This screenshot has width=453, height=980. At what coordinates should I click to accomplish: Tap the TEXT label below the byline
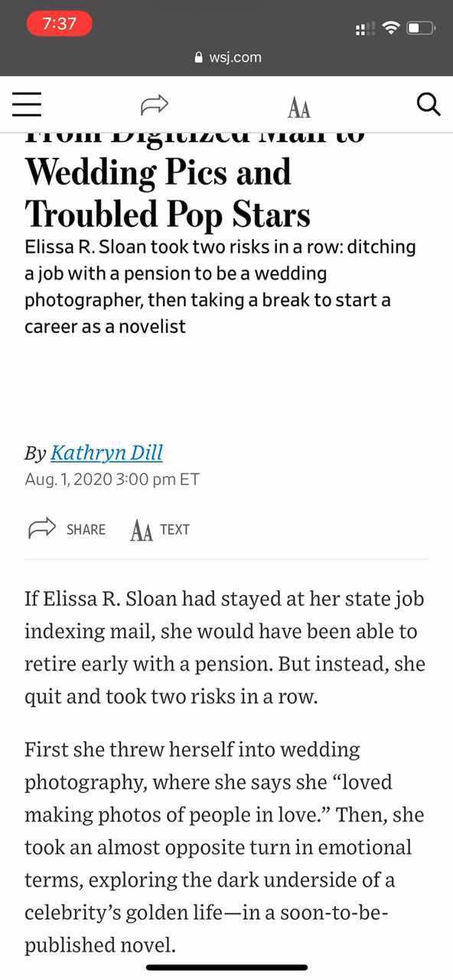[x=174, y=530]
